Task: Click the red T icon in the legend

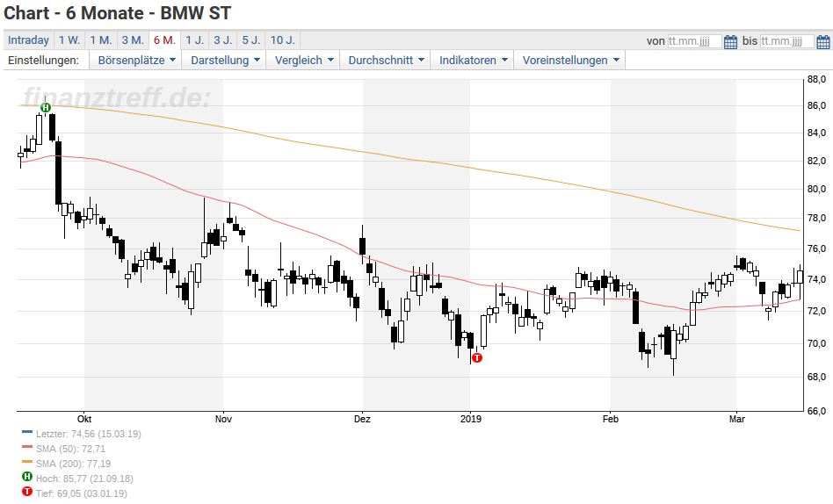Action: [x=27, y=491]
